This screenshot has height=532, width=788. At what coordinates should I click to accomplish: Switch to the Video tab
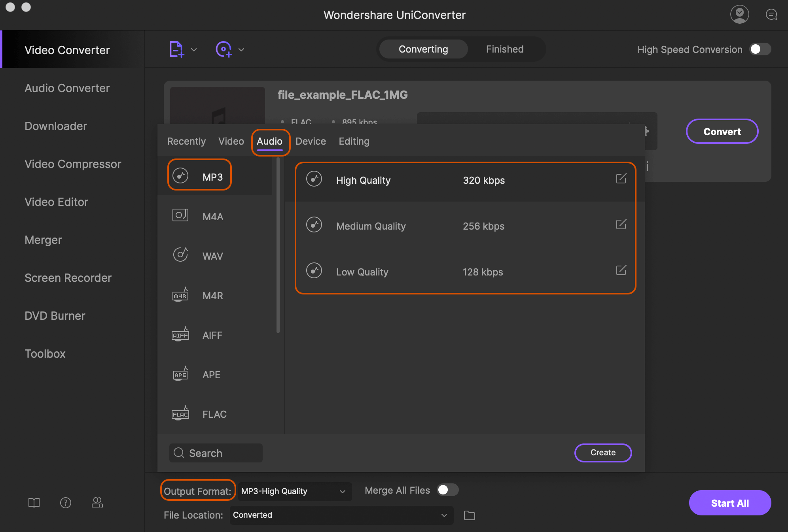(231, 141)
